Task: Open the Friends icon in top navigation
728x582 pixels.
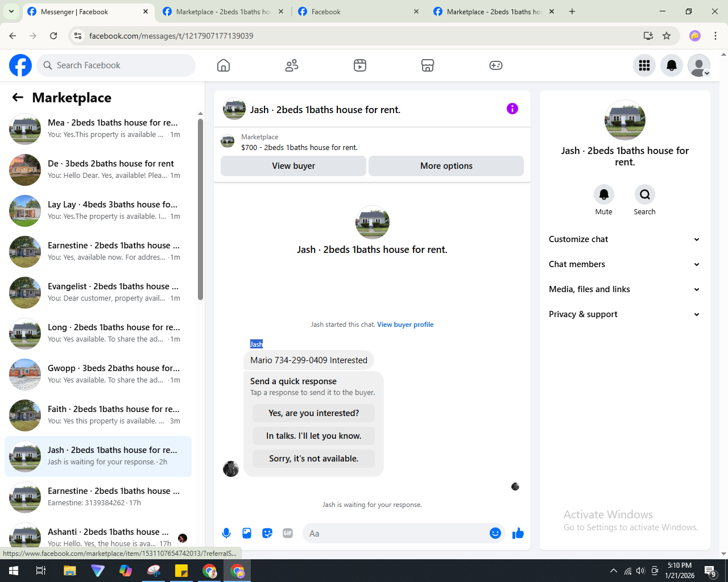Action: pos(292,65)
